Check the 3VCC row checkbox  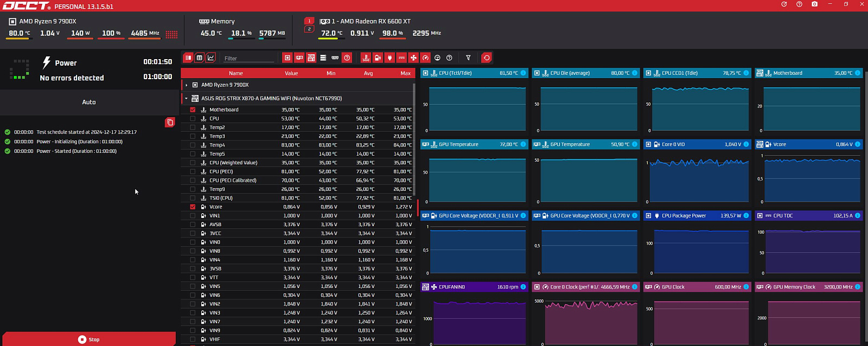[x=193, y=233]
